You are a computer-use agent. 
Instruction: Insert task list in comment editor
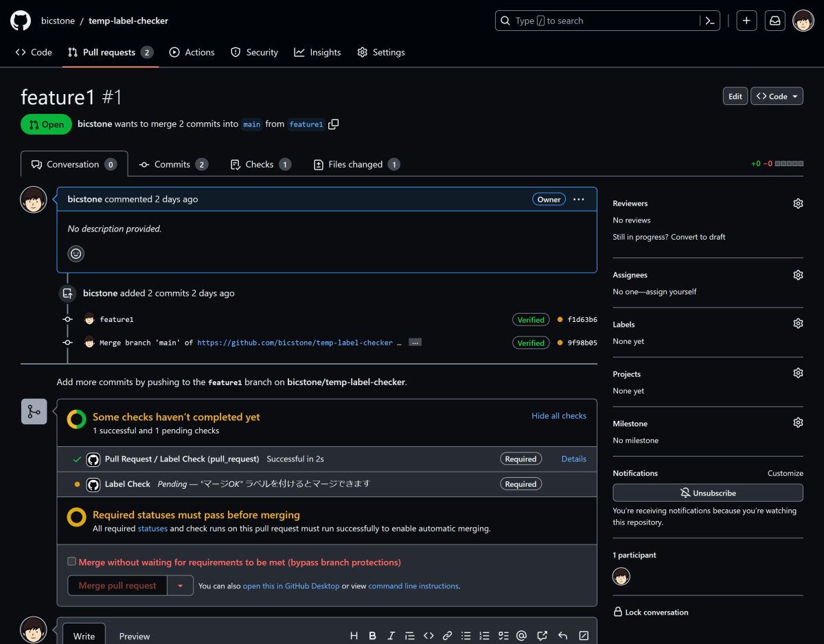(x=503, y=636)
